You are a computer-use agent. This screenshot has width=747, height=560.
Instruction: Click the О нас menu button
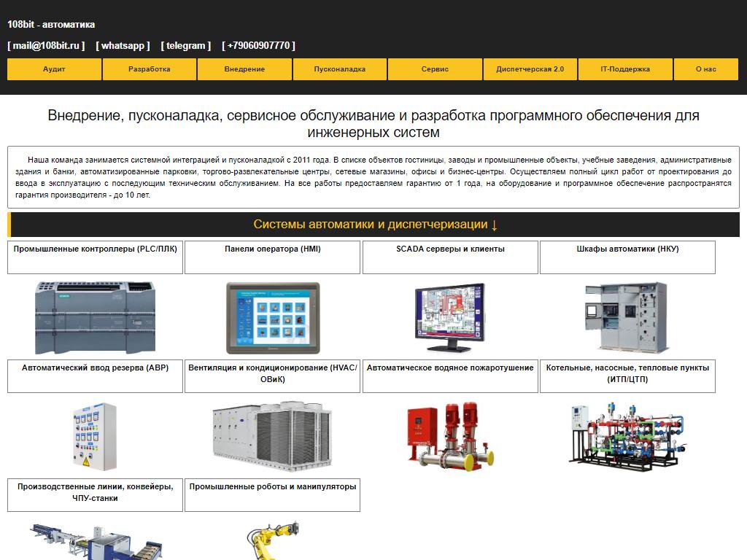705,69
